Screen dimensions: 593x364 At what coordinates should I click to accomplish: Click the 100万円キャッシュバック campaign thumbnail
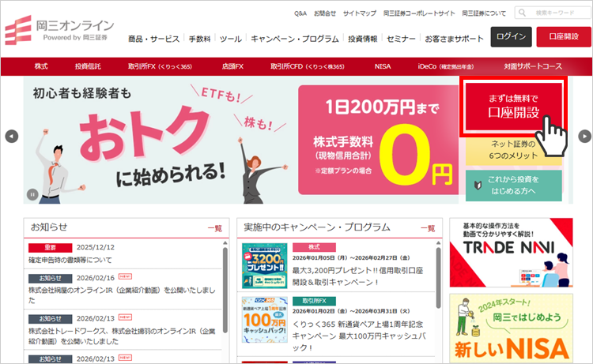coord(265,320)
